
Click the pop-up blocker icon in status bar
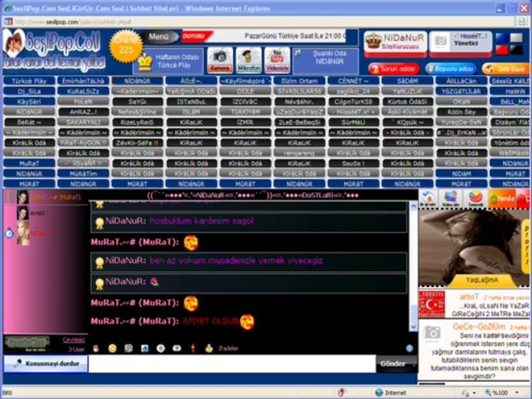coord(342,392)
